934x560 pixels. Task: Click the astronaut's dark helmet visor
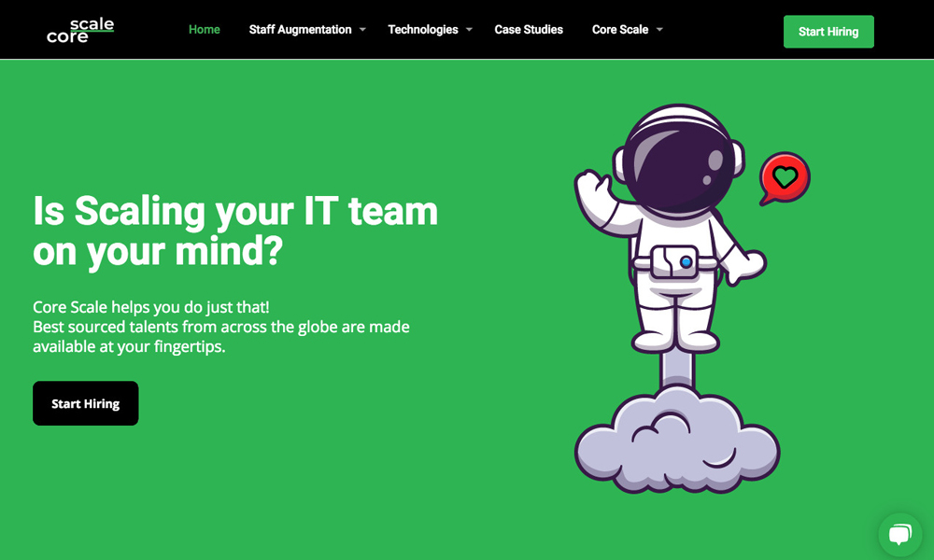tap(678, 161)
